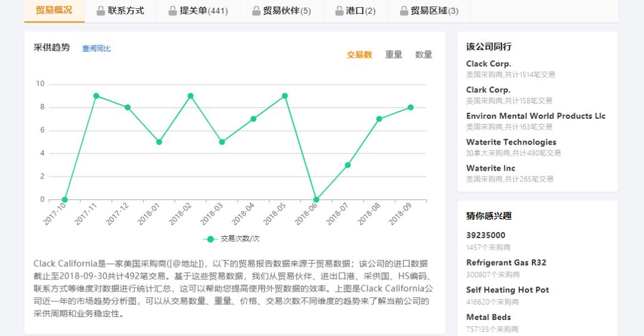Click the lock icon beside 提关单

[x=172, y=11]
